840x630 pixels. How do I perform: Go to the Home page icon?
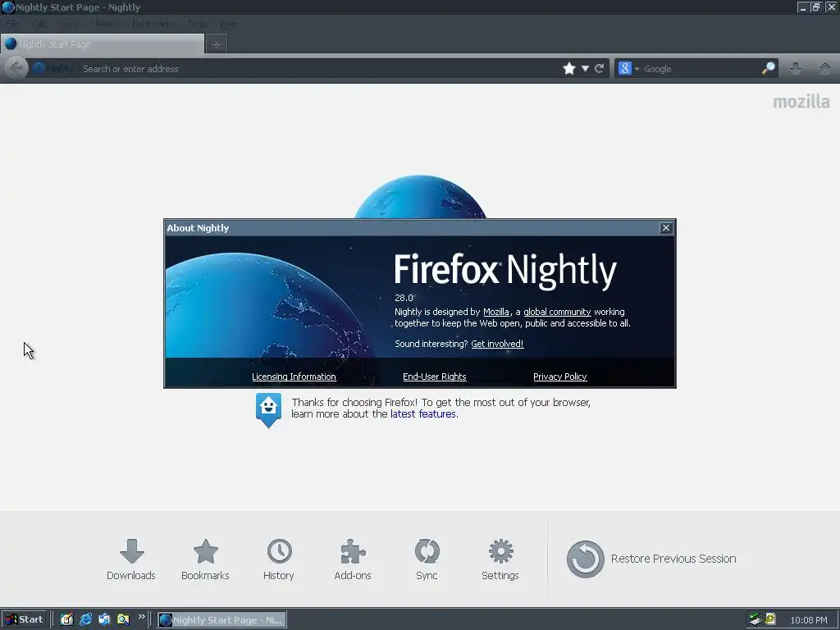(x=825, y=69)
